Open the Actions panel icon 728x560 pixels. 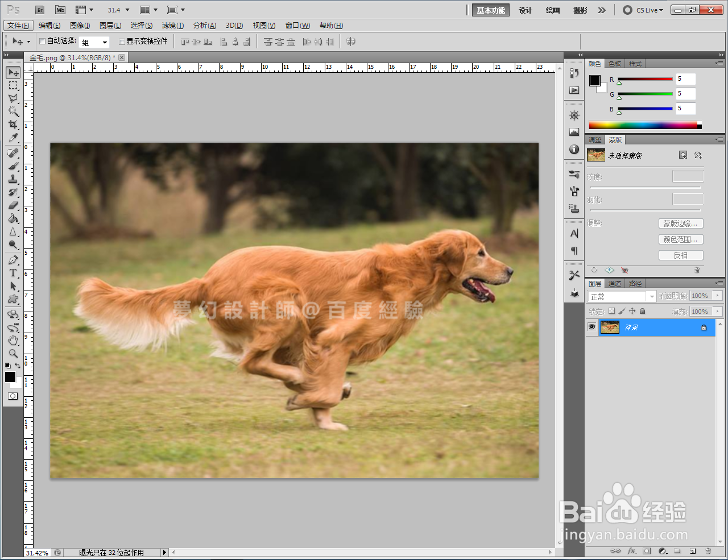pos(574,90)
